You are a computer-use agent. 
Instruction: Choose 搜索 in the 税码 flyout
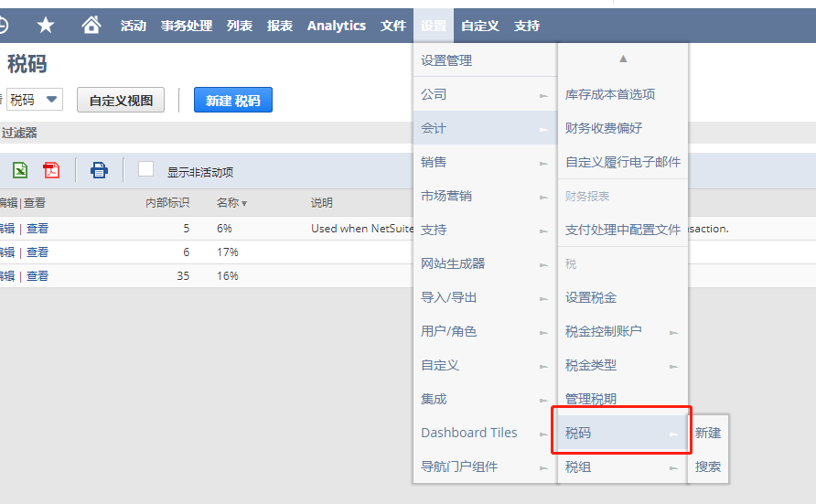click(708, 466)
